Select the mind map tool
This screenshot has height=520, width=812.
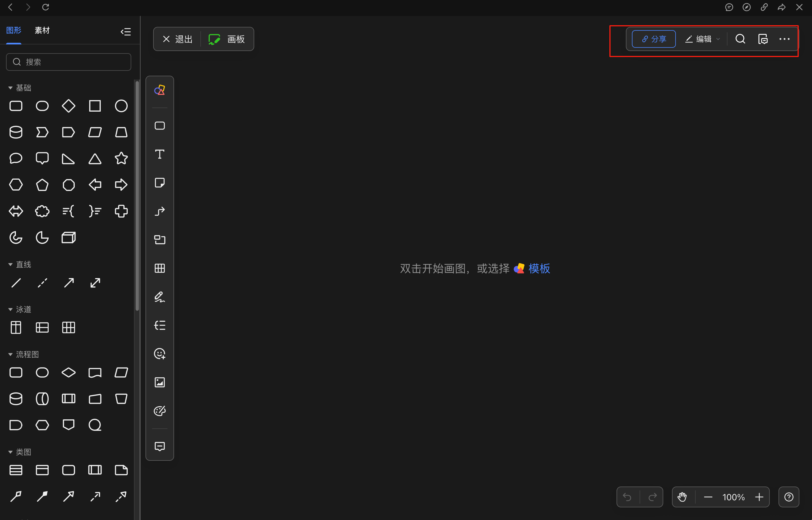tap(159, 325)
